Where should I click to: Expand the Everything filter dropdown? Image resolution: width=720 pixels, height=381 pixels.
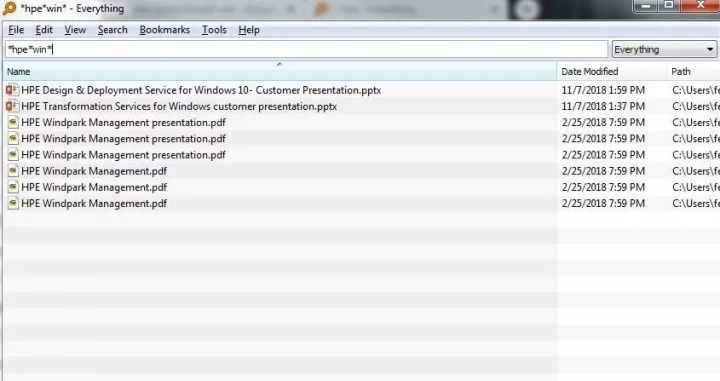664,49
